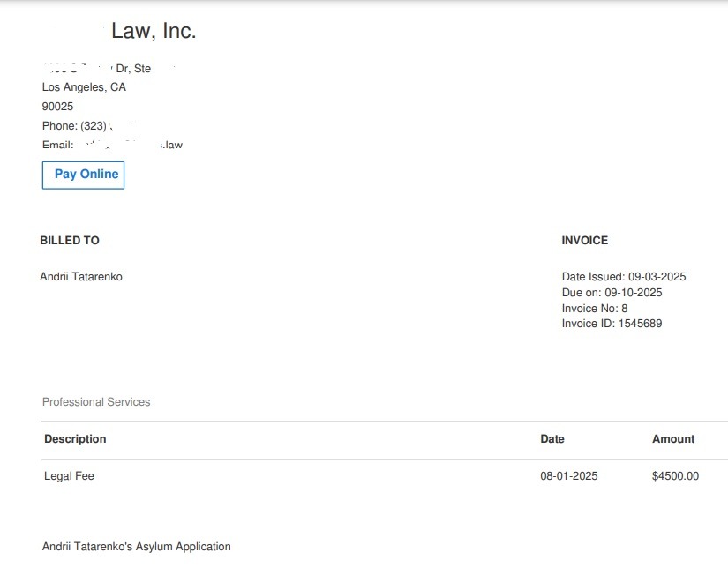Click the BILLED TO heading

pos(70,241)
